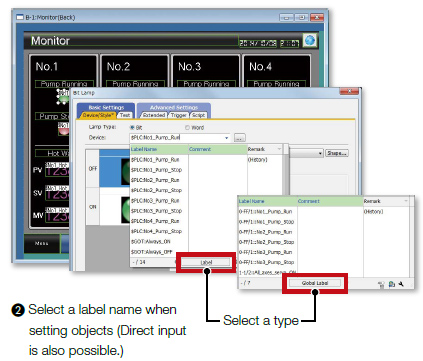The width and height of the screenshot is (423, 361).
Task: Switch to the Trigger tab
Action: pos(179,115)
